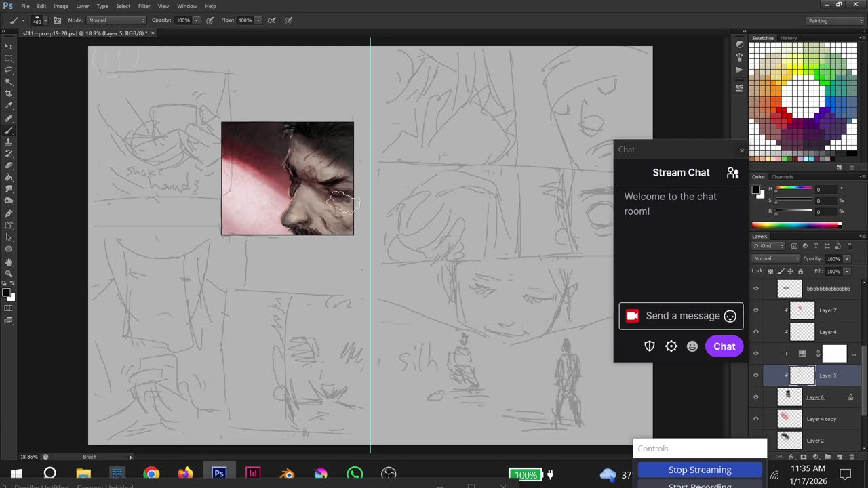Select the Healing Brush tool
Viewport: 868px width, 488px height.
(x=9, y=118)
